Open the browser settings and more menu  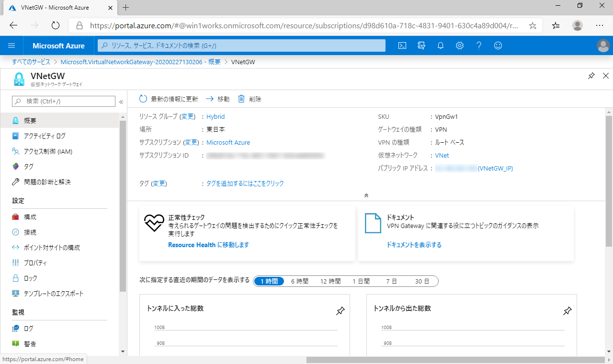click(600, 25)
